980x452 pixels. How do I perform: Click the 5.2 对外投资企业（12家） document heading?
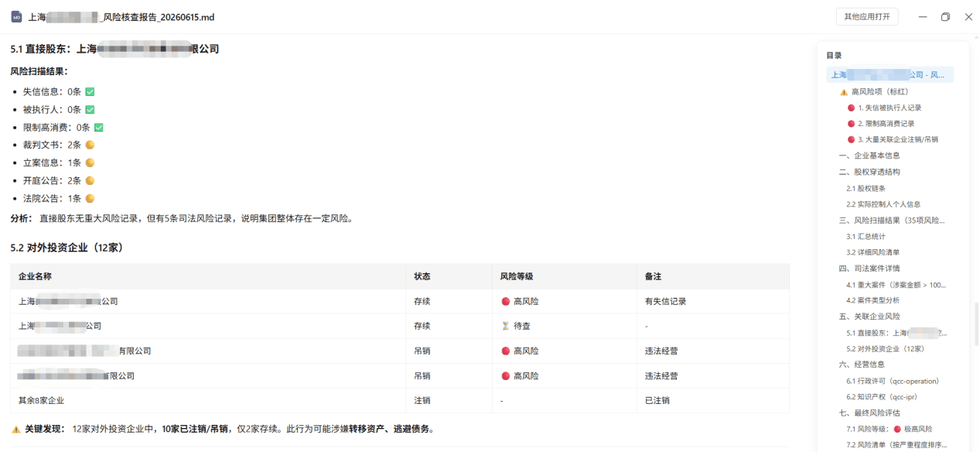point(67,248)
